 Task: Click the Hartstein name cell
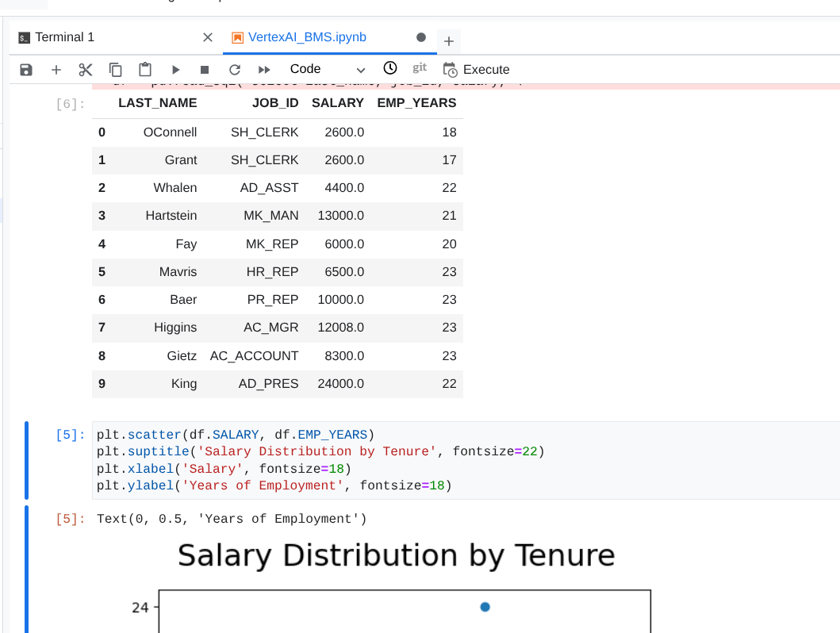[171, 216]
